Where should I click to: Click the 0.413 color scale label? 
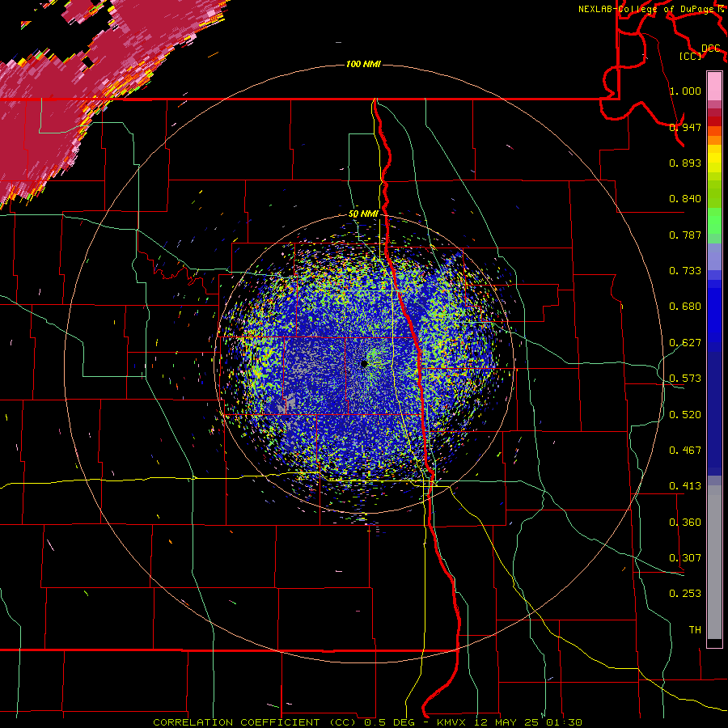coord(685,486)
